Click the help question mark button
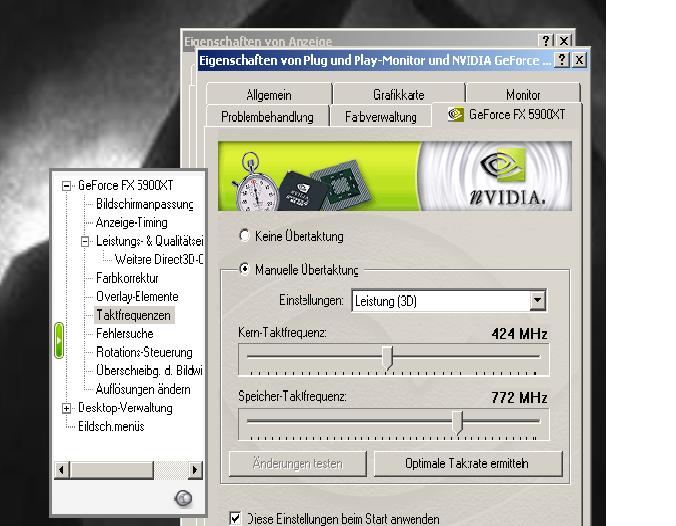The height and width of the screenshot is (526, 676). click(561, 59)
